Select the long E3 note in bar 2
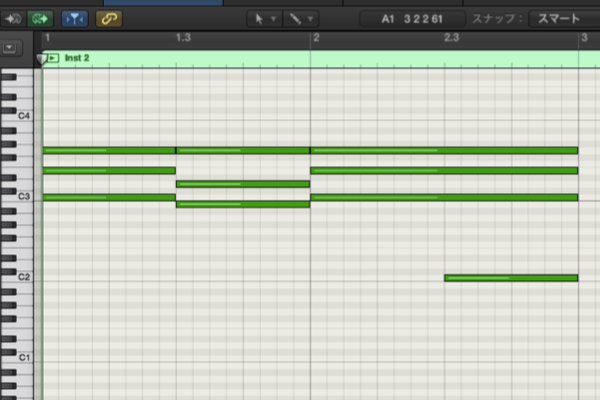Screen dimensions: 600x400 click(x=444, y=171)
